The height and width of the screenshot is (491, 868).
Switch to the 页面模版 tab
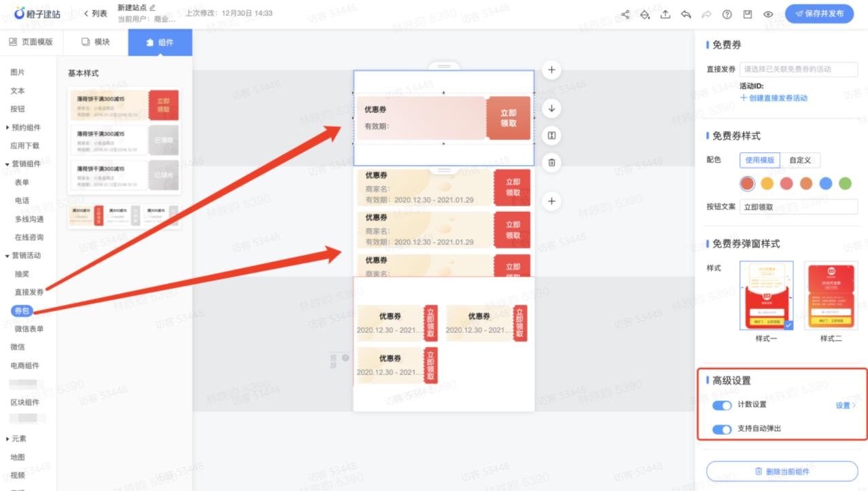tap(31, 41)
